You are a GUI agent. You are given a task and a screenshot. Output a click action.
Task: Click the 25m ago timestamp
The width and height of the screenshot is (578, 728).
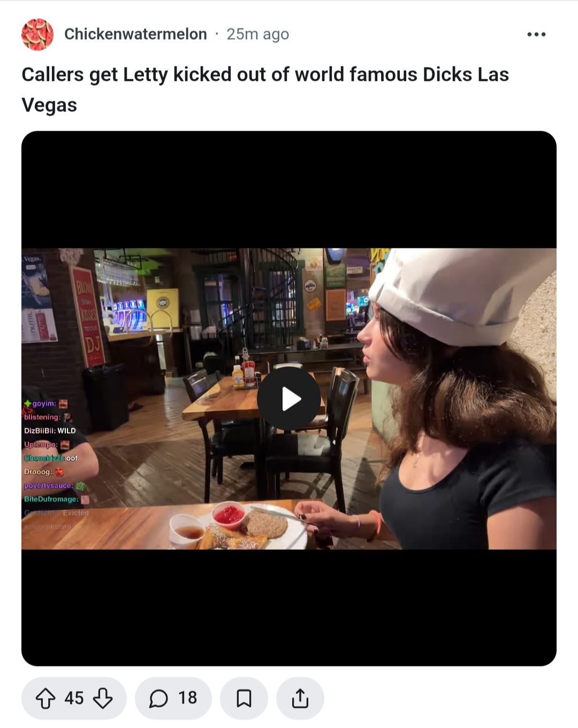point(257,34)
